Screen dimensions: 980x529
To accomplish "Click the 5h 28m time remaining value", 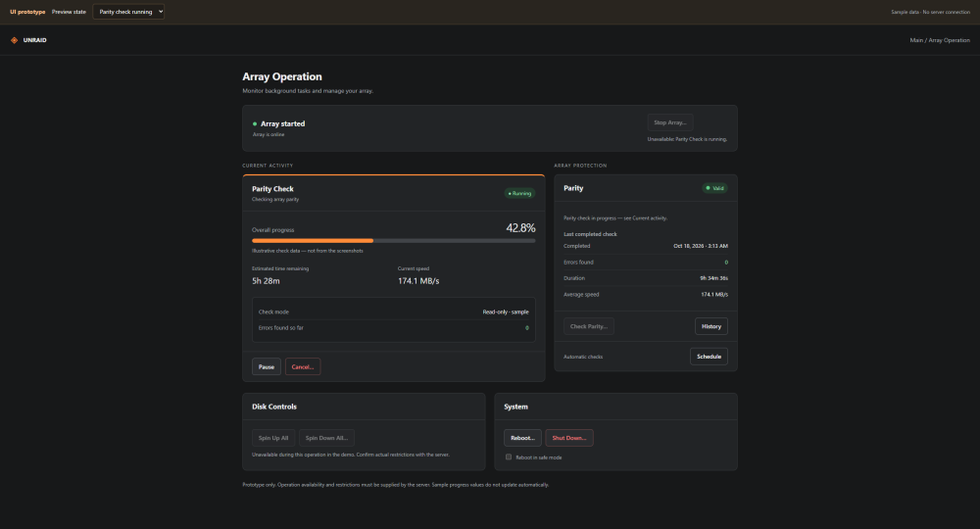I will click(x=266, y=281).
